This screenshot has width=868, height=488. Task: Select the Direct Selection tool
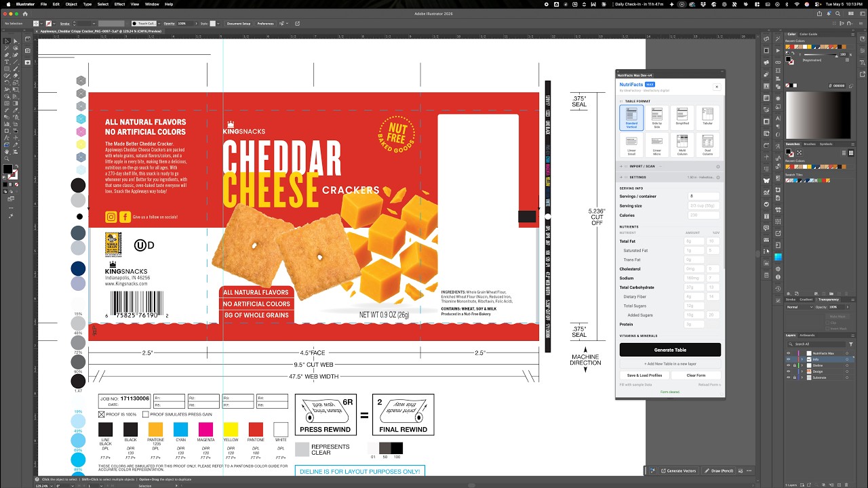(16, 41)
